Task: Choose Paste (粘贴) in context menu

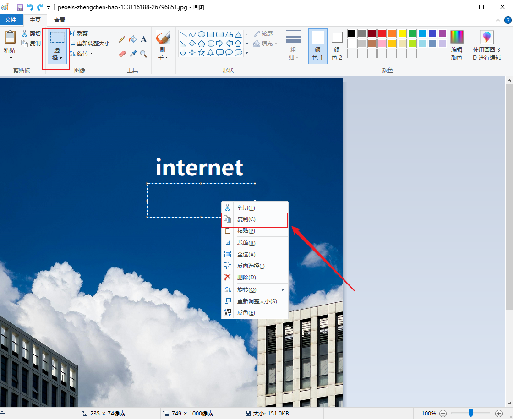Action: click(x=255, y=231)
